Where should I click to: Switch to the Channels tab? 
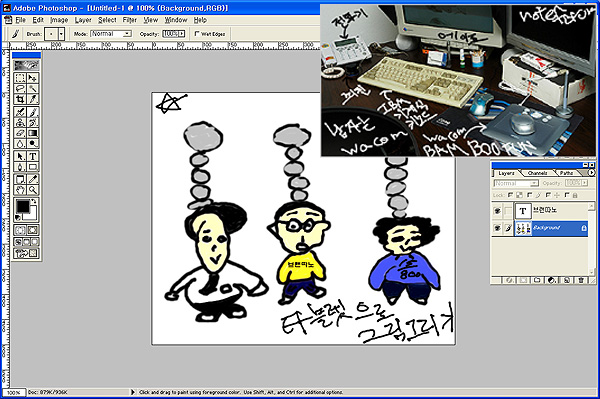pos(538,173)
